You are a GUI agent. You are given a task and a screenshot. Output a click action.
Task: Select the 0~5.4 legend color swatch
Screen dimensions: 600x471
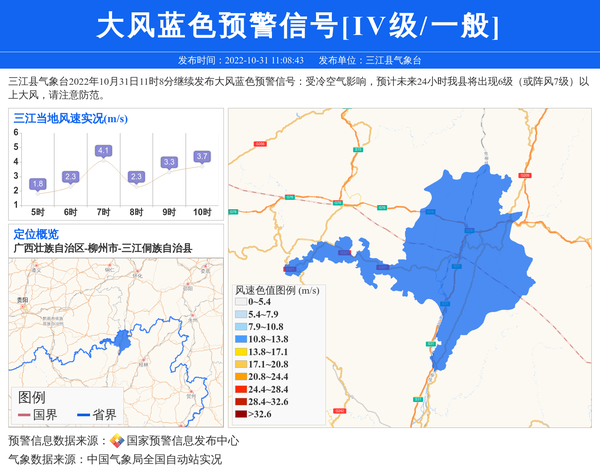pyautogui.click(x=241, y=301)
